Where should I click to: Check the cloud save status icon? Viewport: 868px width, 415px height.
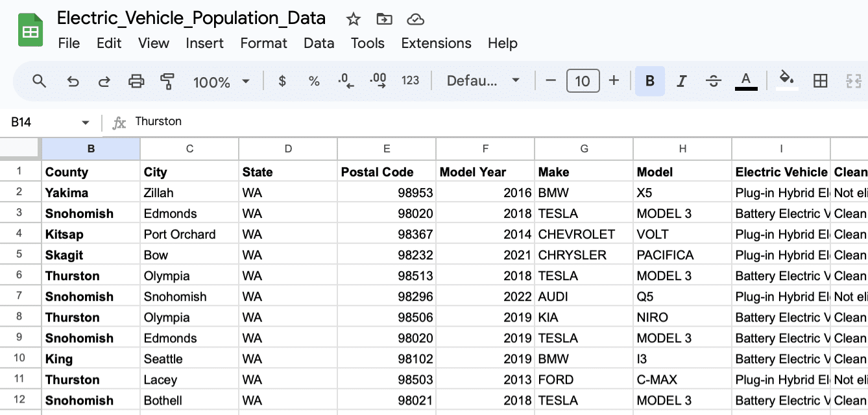[415, 19]
